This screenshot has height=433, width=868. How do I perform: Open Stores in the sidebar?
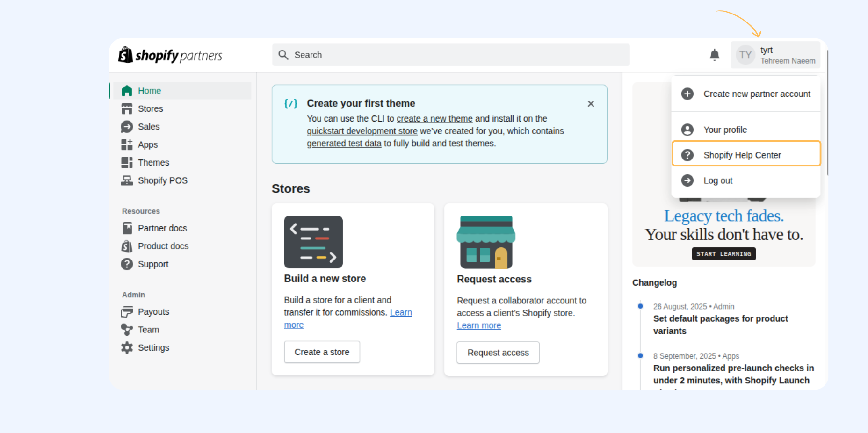click(x=182, y=108)
